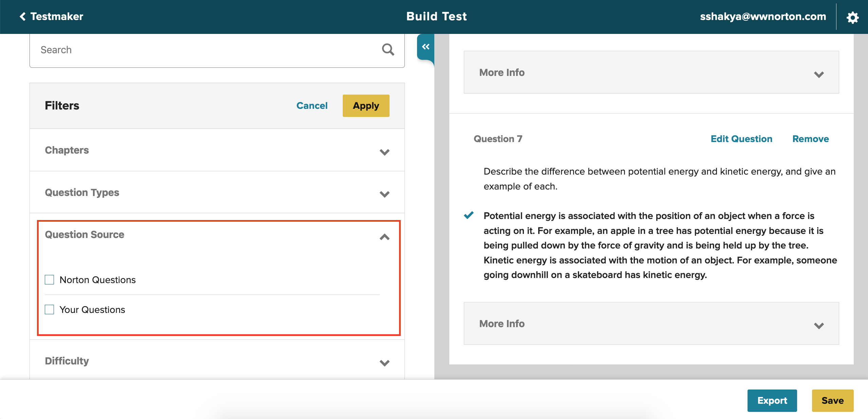Expand More Info below Question 7
The height and width of the screenshot is (419, 868).
(x=818, y=325)
